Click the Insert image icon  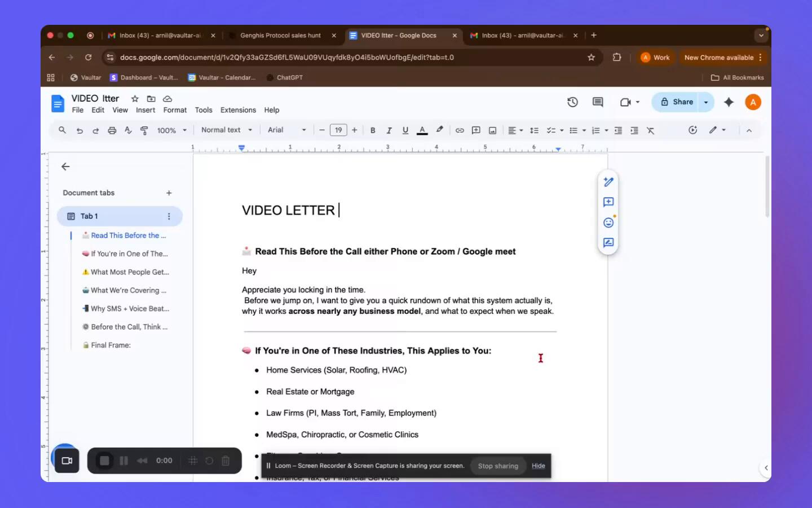click(492, 130)
